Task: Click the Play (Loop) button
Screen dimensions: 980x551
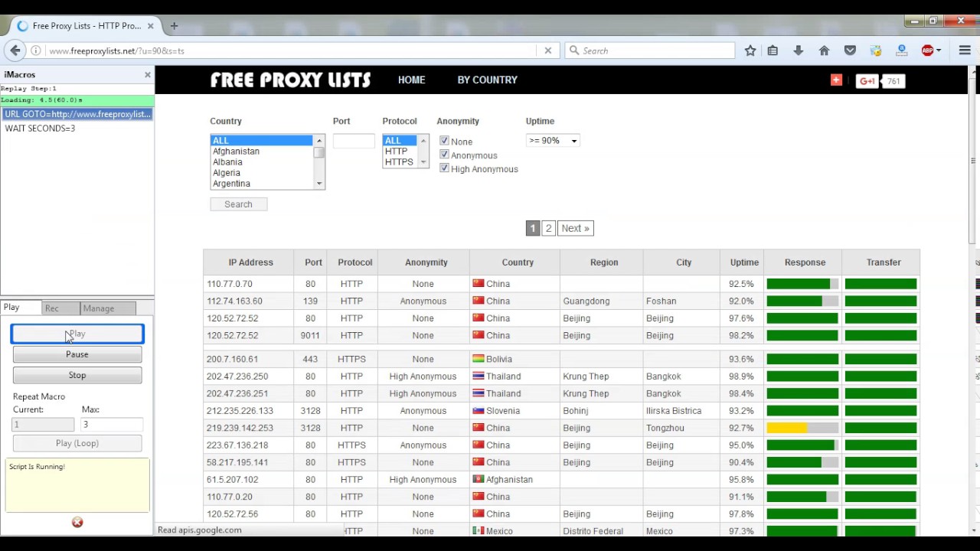Action: [x=77, y=443]
